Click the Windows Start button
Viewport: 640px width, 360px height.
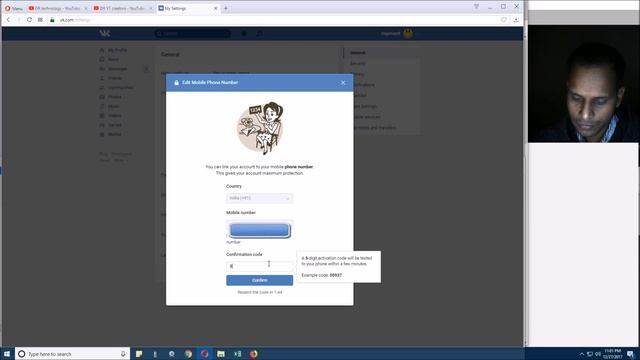[7, 354]
